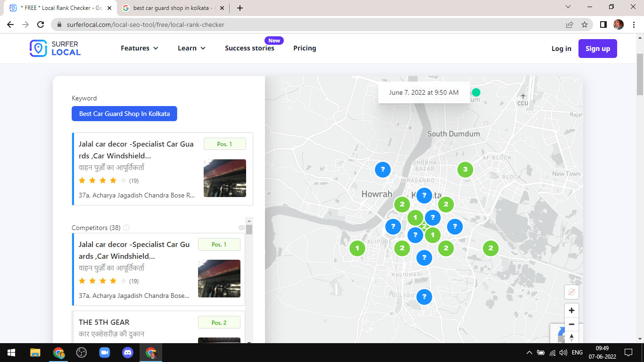644x362 pixels.
Task: Click the Jalal car decor competitor thumbnail
Action: pos(219,278)
